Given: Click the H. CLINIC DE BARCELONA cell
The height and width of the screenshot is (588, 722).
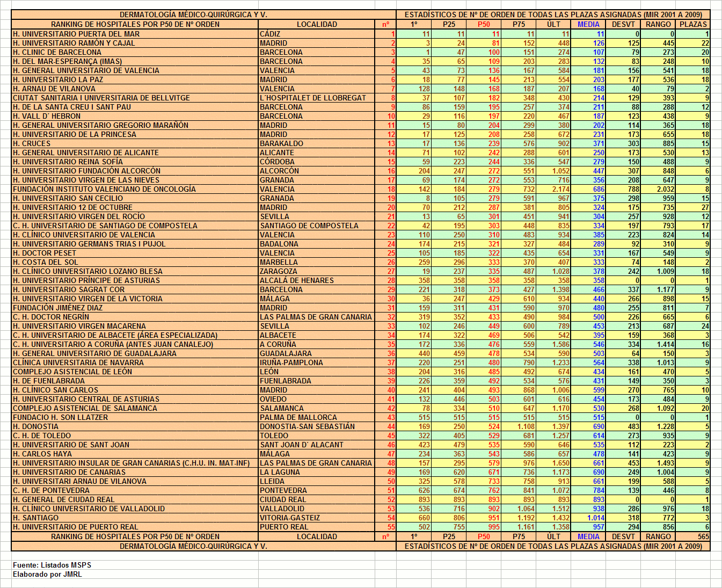Looking at the screenshot, I should [x=135, y=52].
